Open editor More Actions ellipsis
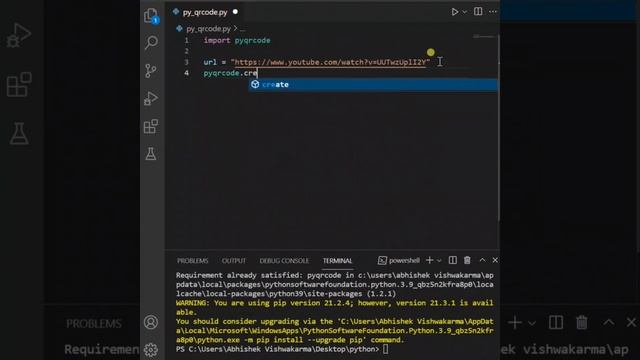This screenshot has height=360, width=640. coord(493,11)
